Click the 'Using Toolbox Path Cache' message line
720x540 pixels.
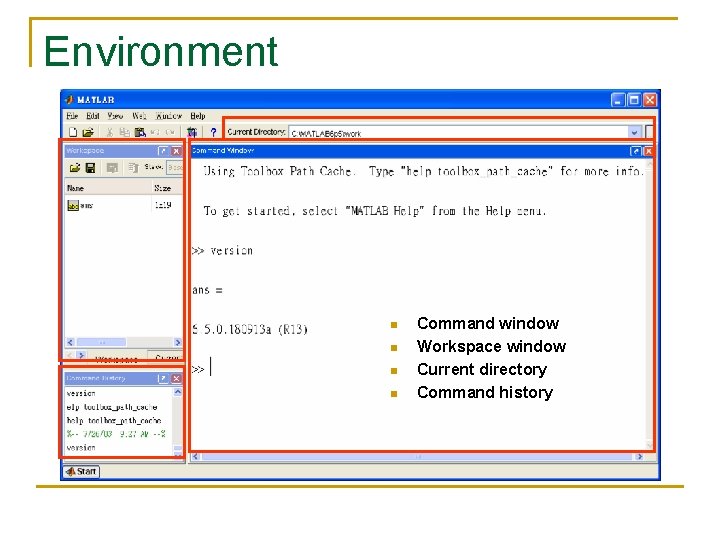(x=422, y=171)
